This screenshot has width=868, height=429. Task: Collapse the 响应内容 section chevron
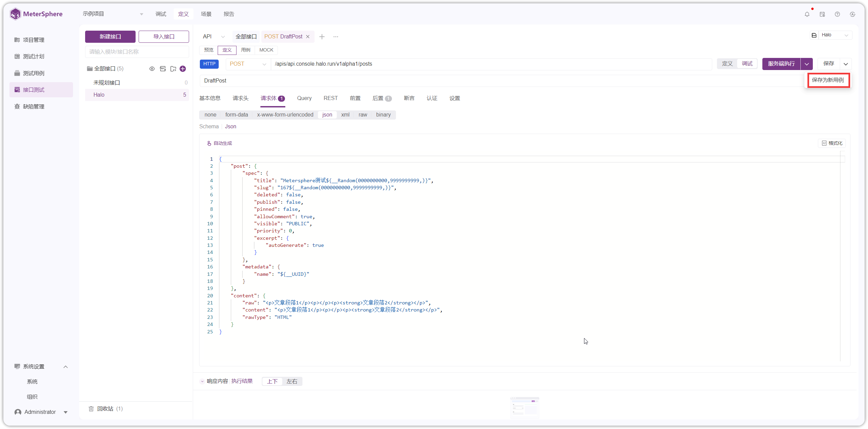[202, 382]
